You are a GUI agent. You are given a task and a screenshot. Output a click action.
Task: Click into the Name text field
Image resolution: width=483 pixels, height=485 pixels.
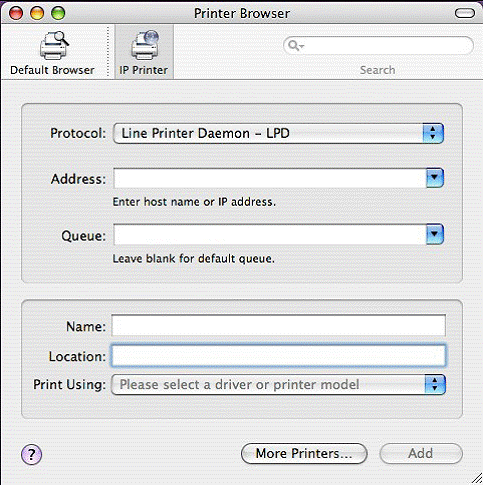click(278, 325)
